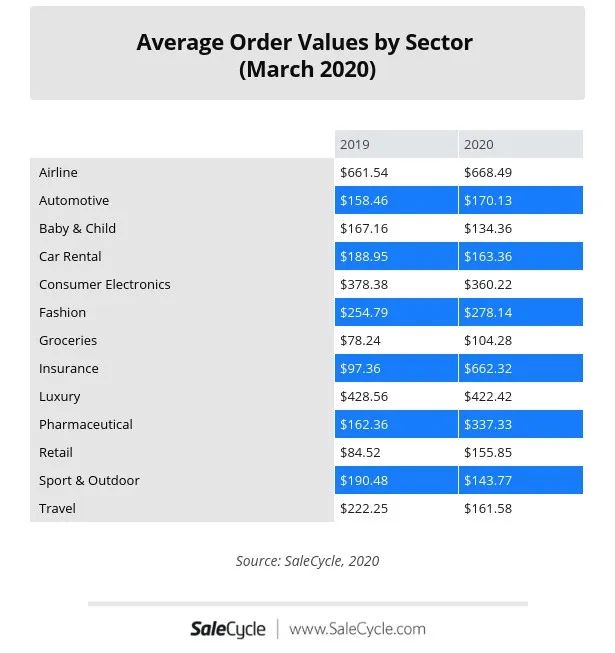615x653 pixels.
Task: Open the www.SaleCycle.com link
Action: point(357,629)
